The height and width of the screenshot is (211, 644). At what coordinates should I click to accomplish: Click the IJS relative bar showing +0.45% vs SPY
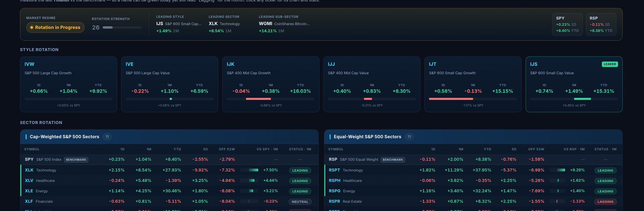[574, 99]
